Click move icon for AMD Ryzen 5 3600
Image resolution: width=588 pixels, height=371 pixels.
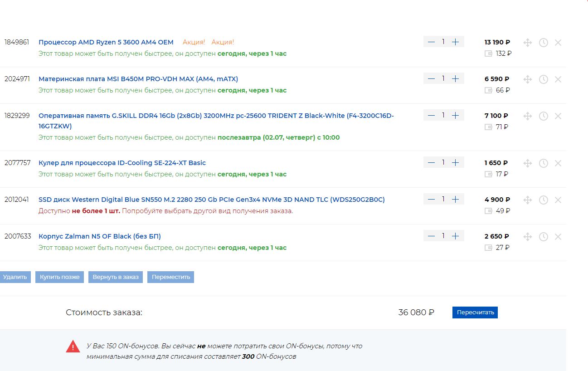(x=528, y=43)
